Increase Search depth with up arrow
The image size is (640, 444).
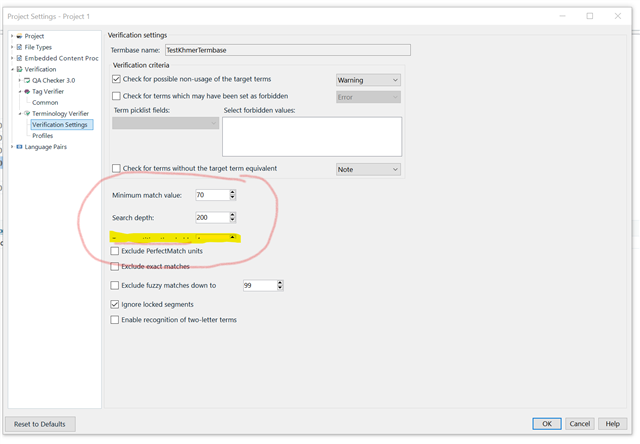pyautogui.click(x=233, y=215)
